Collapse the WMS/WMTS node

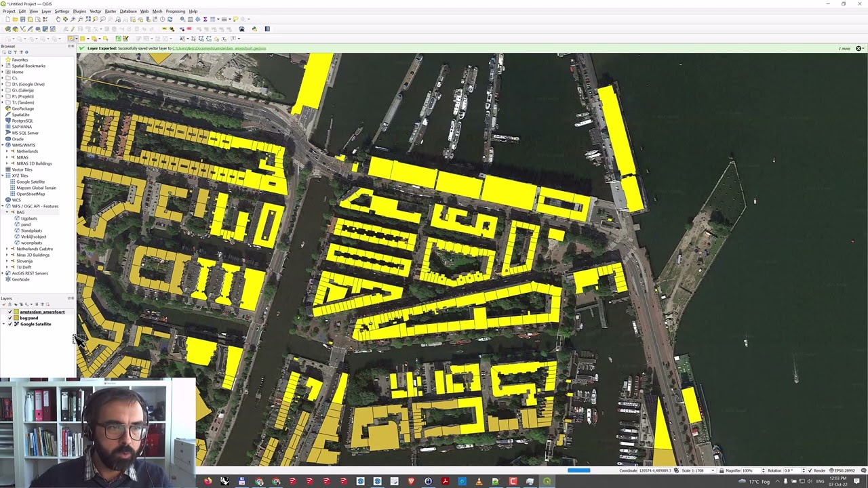point(3,145)
